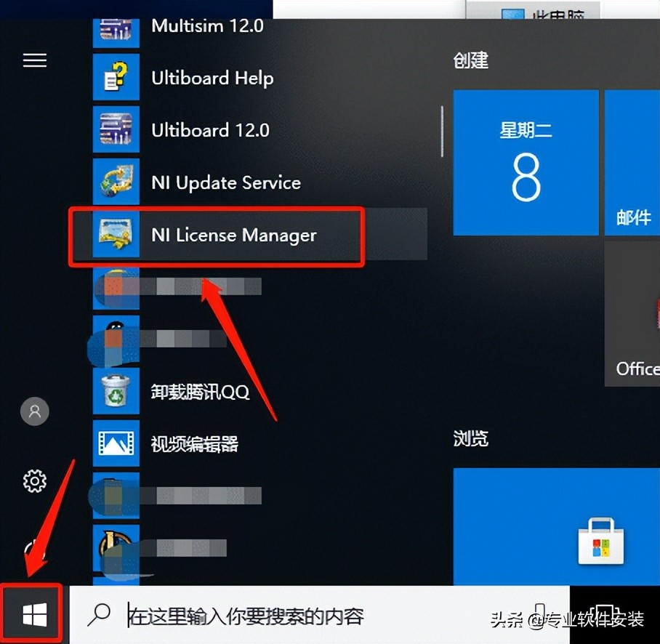Start NI Update Service
Viewport: 660px width, 644px height.
(x=225, y=182)
